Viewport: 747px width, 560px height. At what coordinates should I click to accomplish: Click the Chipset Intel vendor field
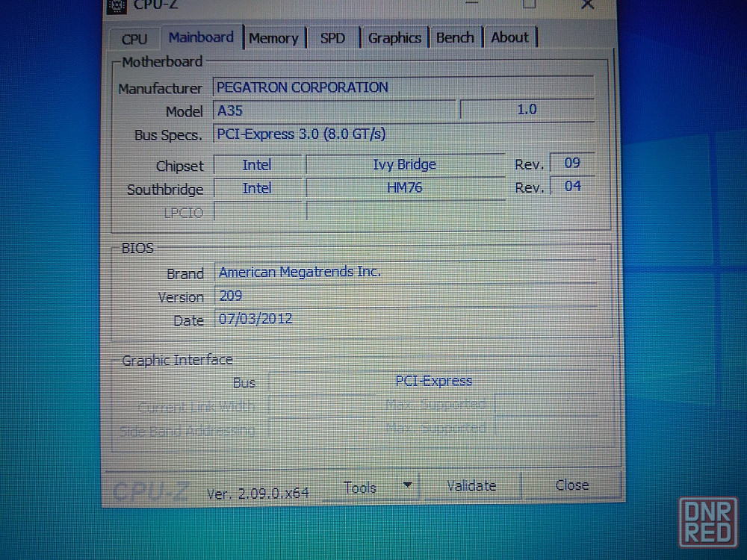(x=257, y=165)
